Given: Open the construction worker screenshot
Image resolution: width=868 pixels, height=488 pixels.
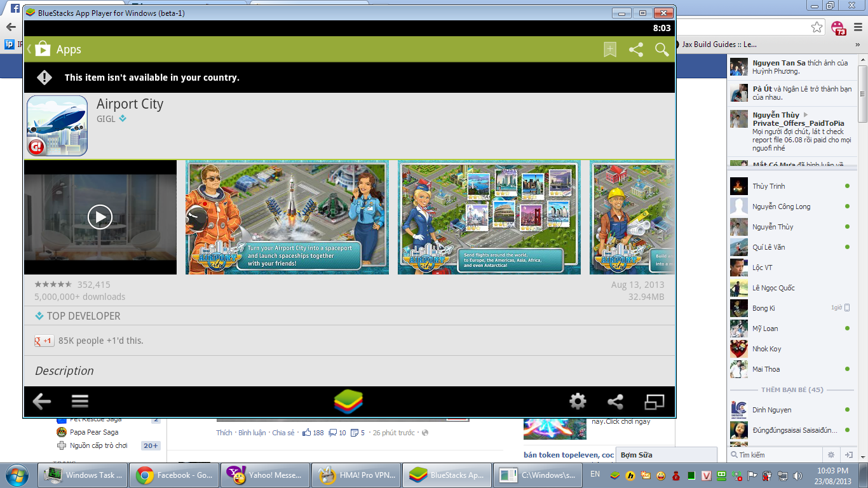Looking at the screenshot, I should (632, 217).
